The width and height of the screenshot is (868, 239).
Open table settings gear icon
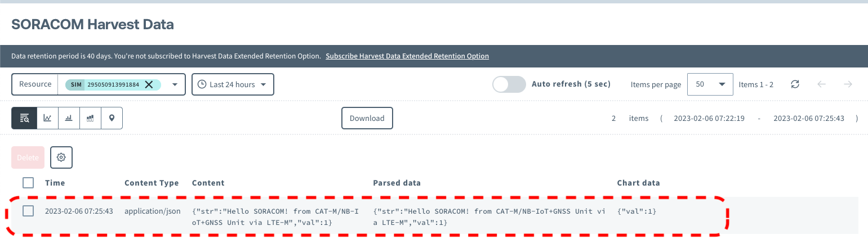click(61, 157)
